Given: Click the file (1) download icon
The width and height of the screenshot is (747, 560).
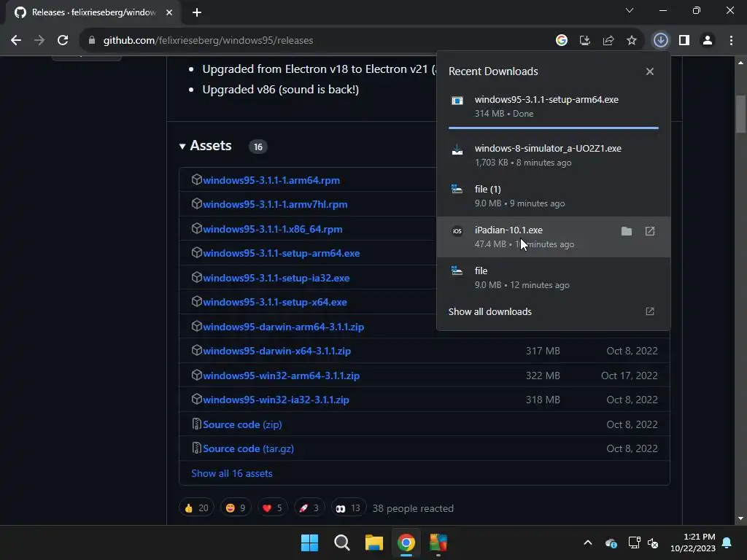Looking at the screenshot, I should click(x=457, y=190).
